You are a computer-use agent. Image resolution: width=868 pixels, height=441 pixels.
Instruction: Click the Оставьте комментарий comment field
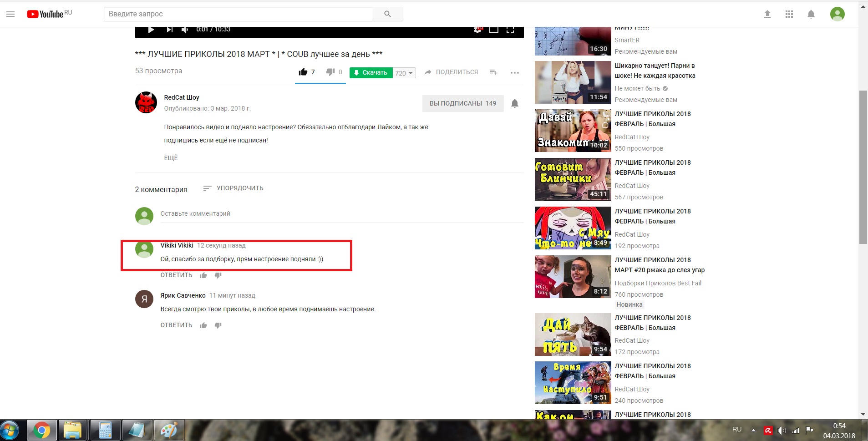coord(342,214)
